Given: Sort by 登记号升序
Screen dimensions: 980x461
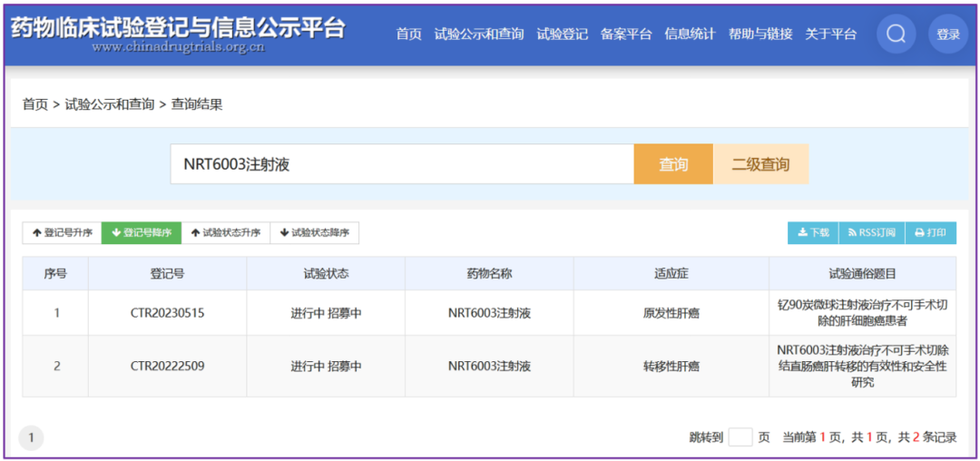Looking at the screenshot, I should tap(62, 233).
